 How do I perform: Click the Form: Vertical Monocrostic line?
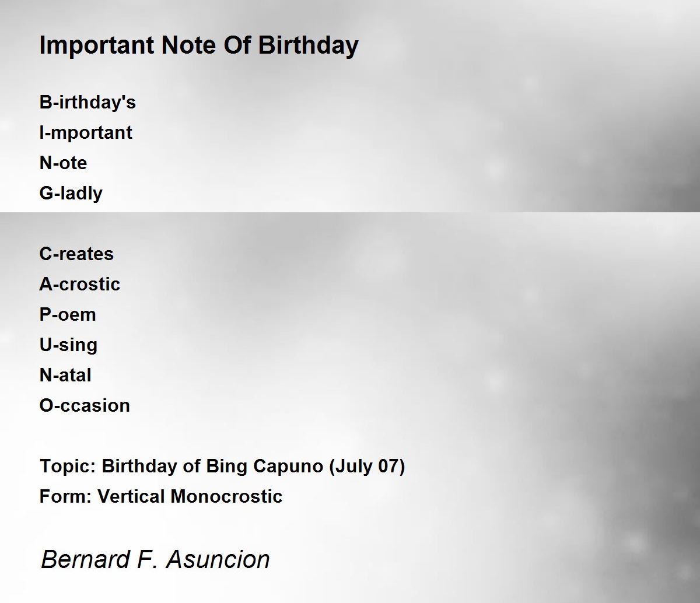(x=161, y=496)
